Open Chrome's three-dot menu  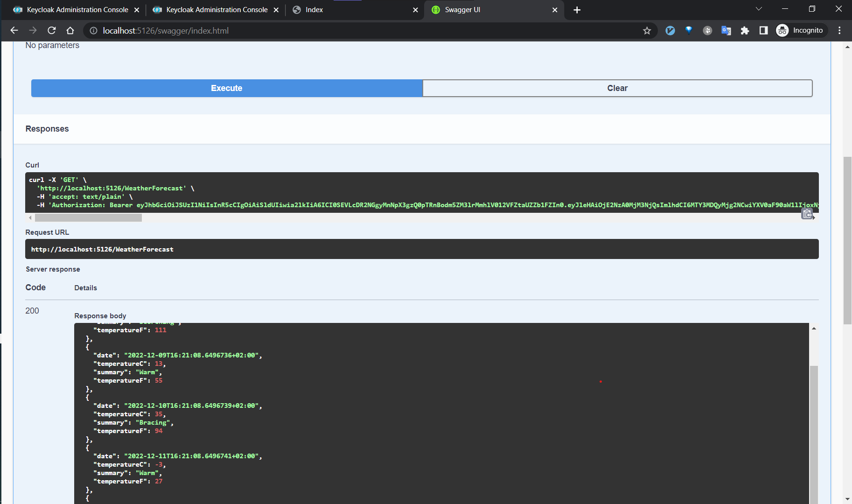(x=839, y=30)
